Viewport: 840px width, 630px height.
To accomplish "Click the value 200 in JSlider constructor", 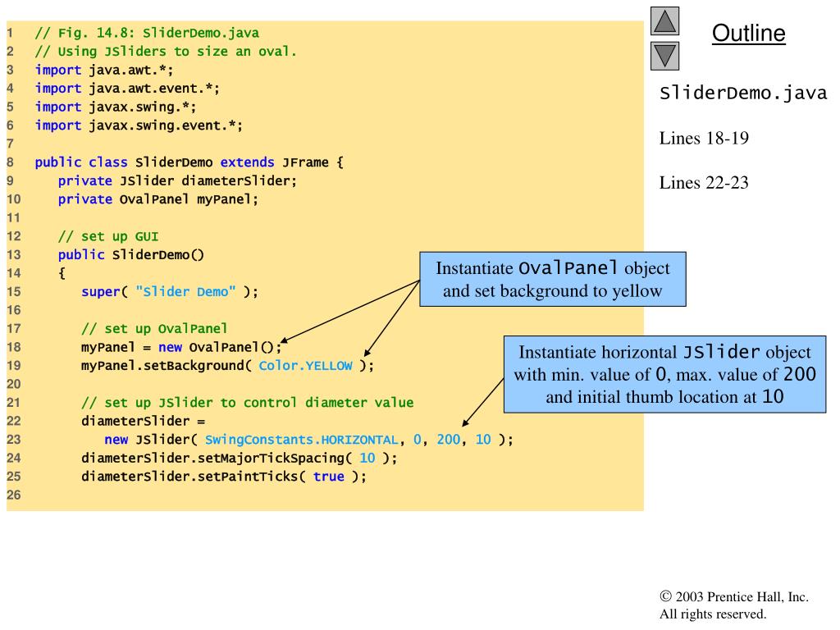I will [x=449, y=440].
